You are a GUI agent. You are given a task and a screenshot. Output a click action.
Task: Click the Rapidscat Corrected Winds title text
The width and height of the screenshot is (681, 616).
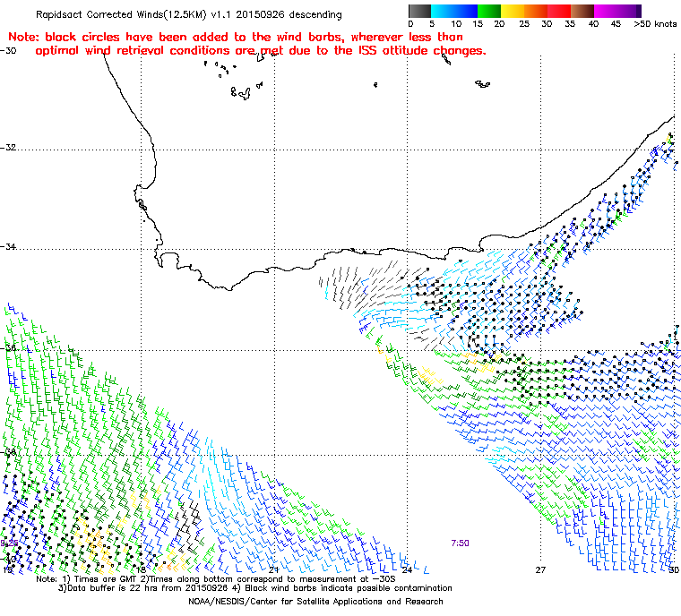(189, 14)
